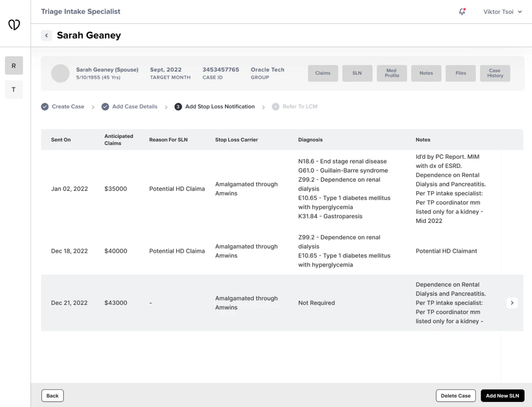Open the Med Profile tab

pyautogui.click(x=392, y=73)
